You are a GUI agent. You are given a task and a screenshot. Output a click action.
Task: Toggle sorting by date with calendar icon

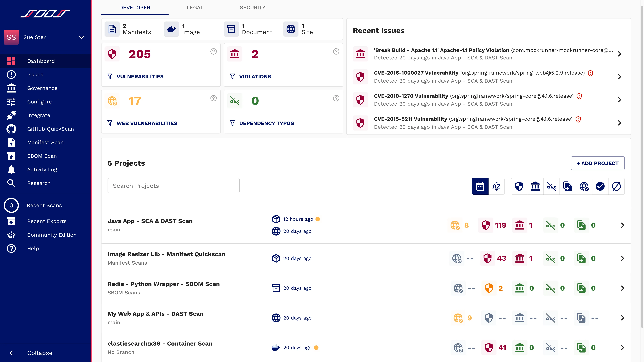pyautogui.click(x=480, y=186)
